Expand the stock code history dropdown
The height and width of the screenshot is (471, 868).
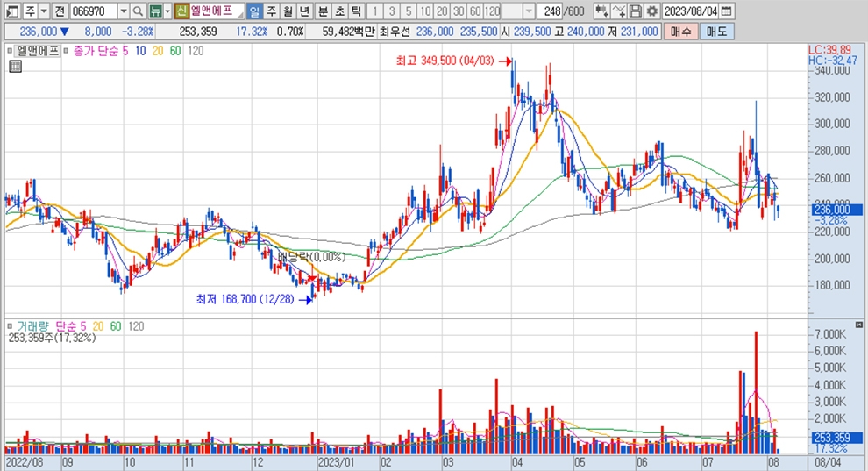click(123, 11)
